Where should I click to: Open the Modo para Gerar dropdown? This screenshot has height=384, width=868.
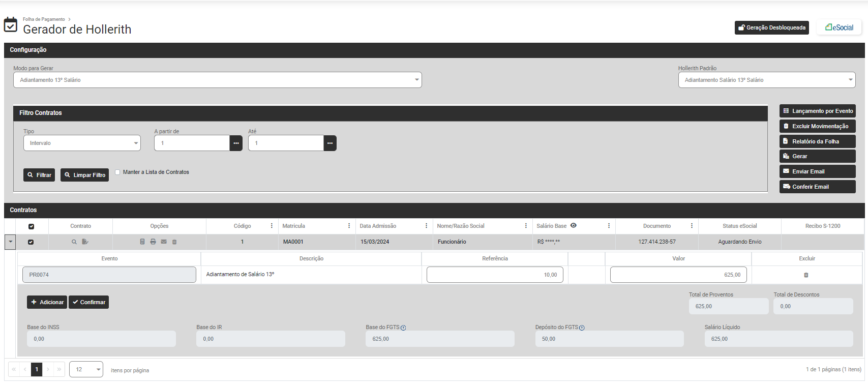pos(217,80)
